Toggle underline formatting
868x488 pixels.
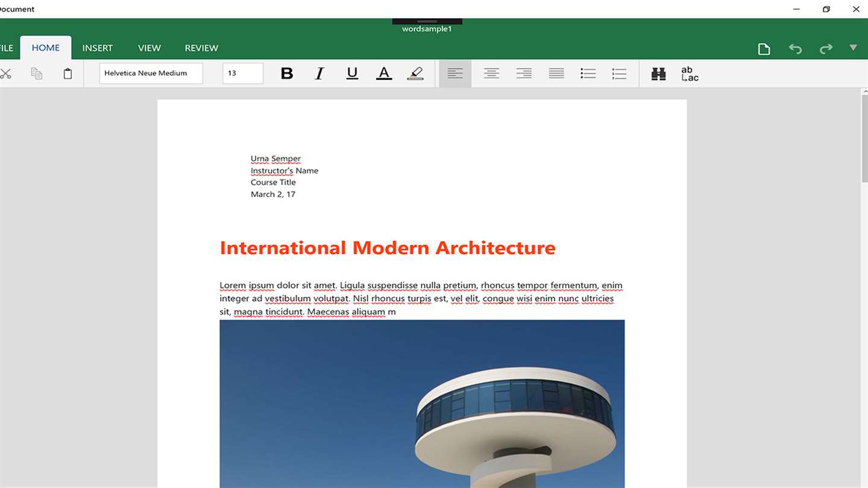pos(352,74)
